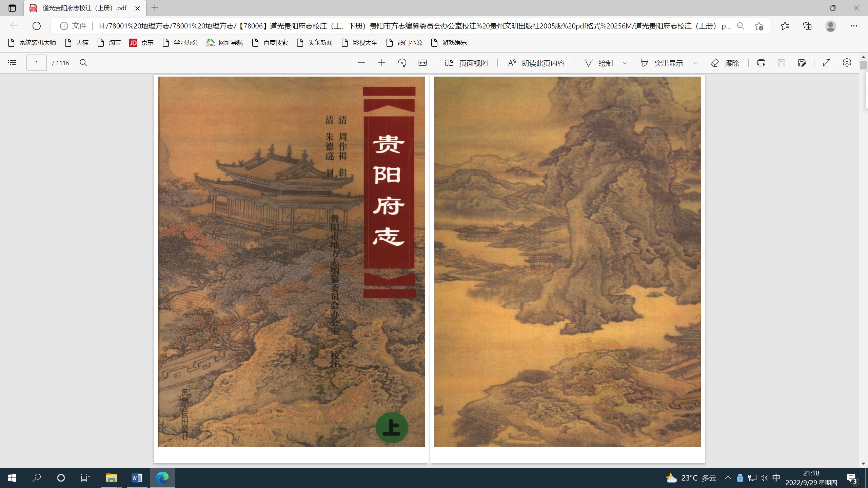This screenshot has width=868, height=488.
Task: Switch the 中 input method indicator
Action: tap(776, 478)
